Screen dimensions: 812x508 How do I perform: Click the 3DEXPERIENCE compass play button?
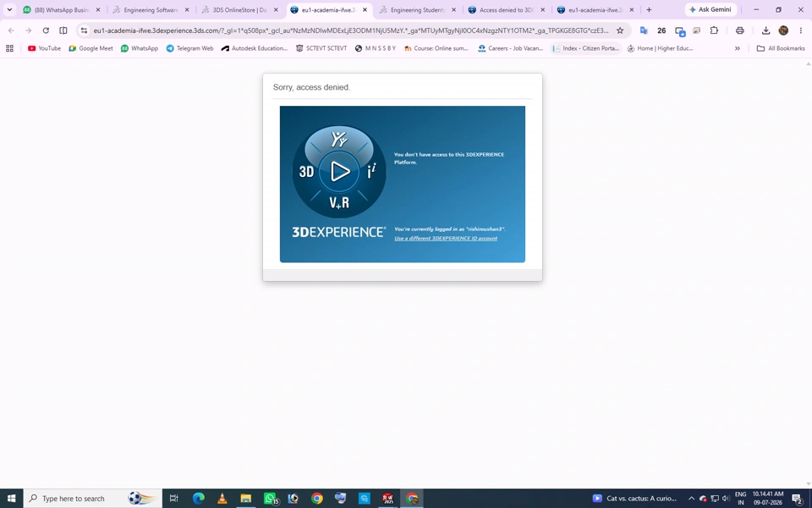(339, 172)
